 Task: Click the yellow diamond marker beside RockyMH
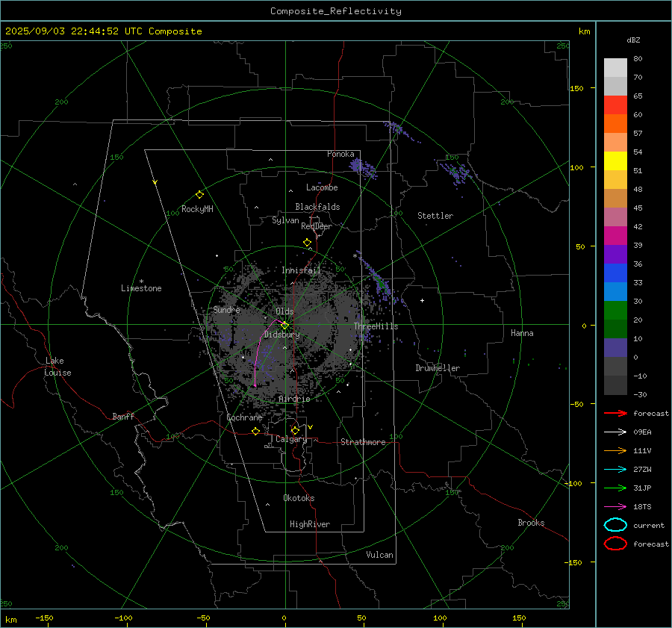199,195
